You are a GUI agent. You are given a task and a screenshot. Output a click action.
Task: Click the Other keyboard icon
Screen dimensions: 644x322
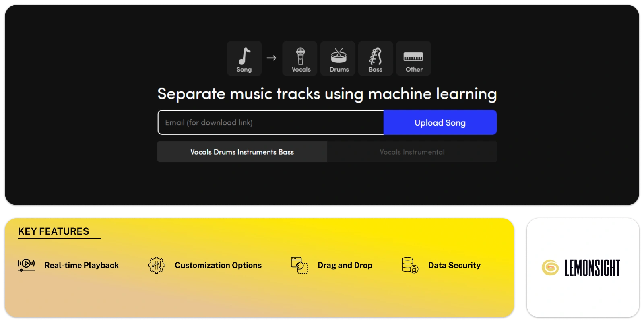[413, 57]
